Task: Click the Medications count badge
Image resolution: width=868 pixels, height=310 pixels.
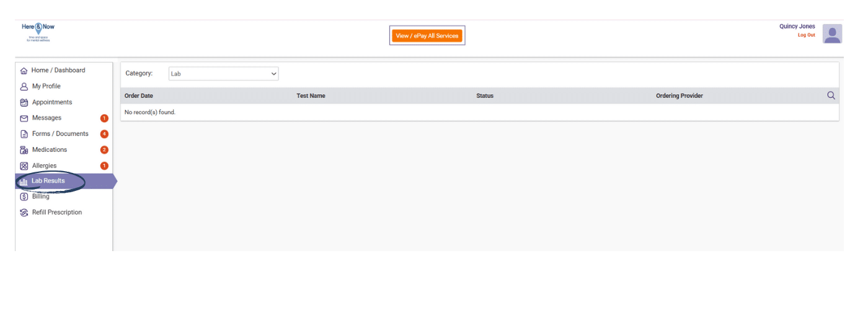Action: click(104, 150)
